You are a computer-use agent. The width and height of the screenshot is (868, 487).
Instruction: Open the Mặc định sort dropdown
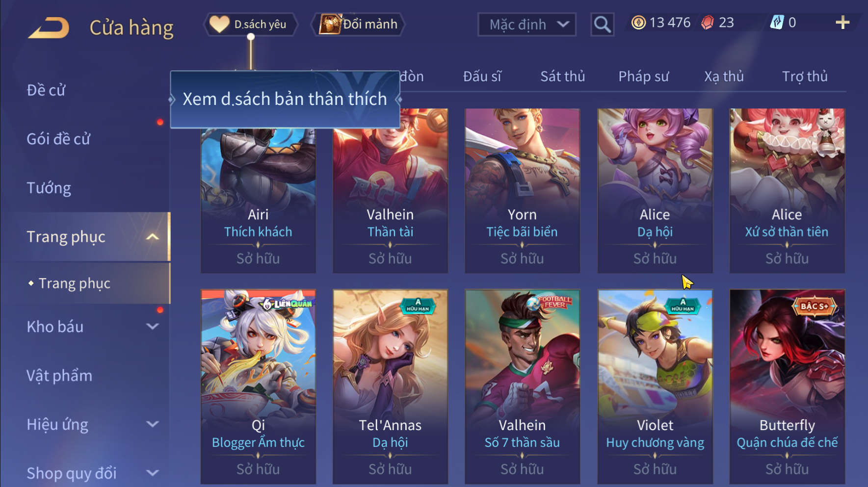(526, 24)
